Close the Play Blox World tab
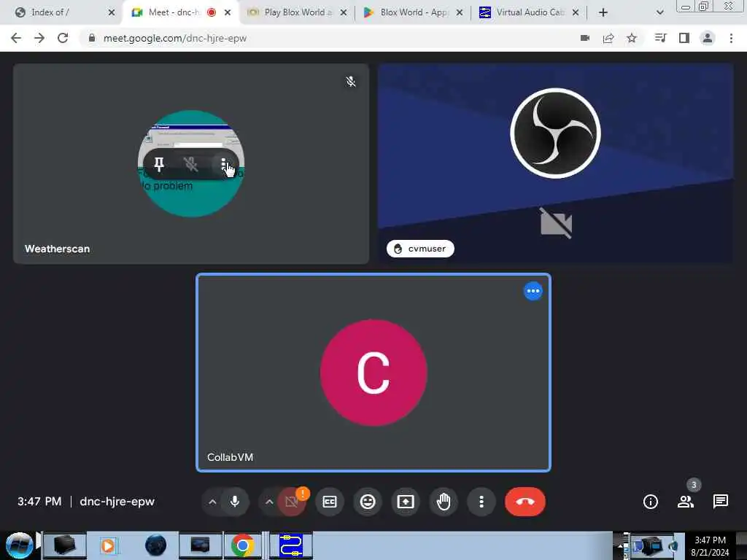 click(x=344, y=13)
